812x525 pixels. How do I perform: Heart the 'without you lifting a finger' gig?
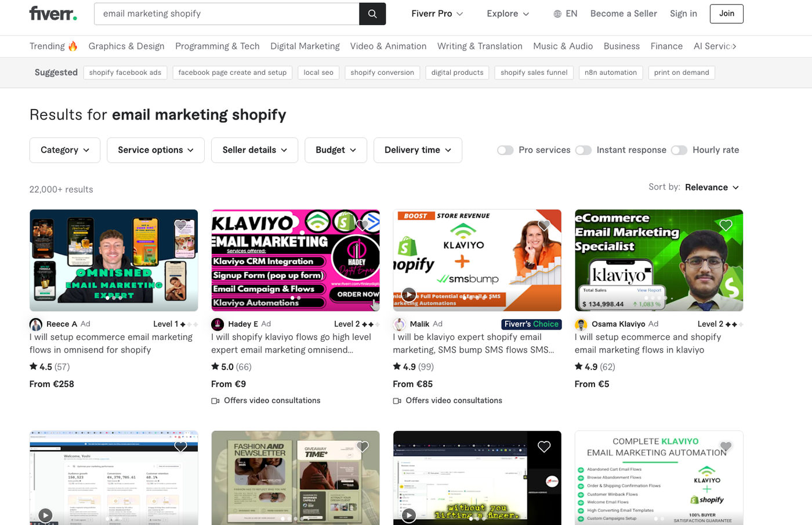click(544, 447)
